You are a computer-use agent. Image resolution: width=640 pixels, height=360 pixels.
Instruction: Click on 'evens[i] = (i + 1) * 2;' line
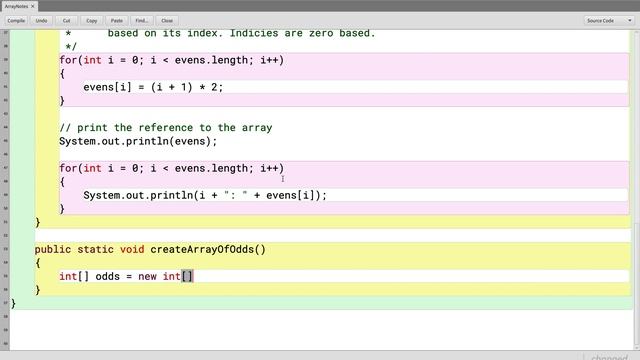point(153,87)
